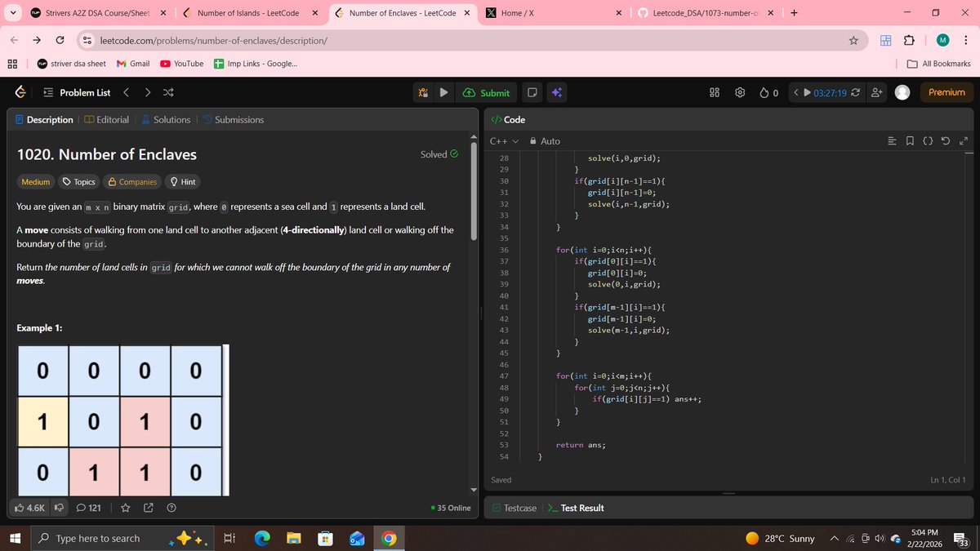Resume the 03:27:19 timer play icon
Screen dimensions: 980x551
(808, 93)
